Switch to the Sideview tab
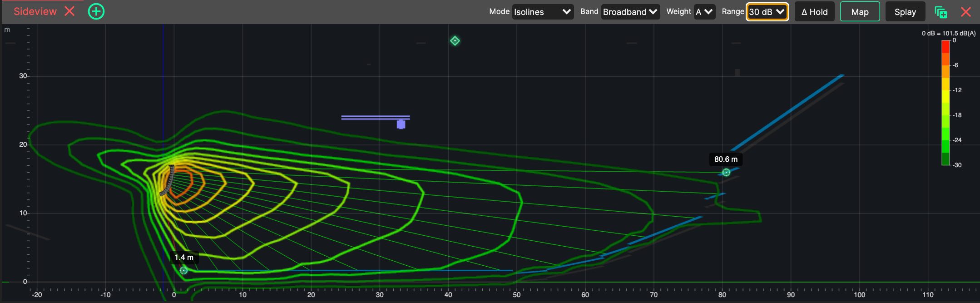Viewport: 980px width, 303px height. point(35,11)
